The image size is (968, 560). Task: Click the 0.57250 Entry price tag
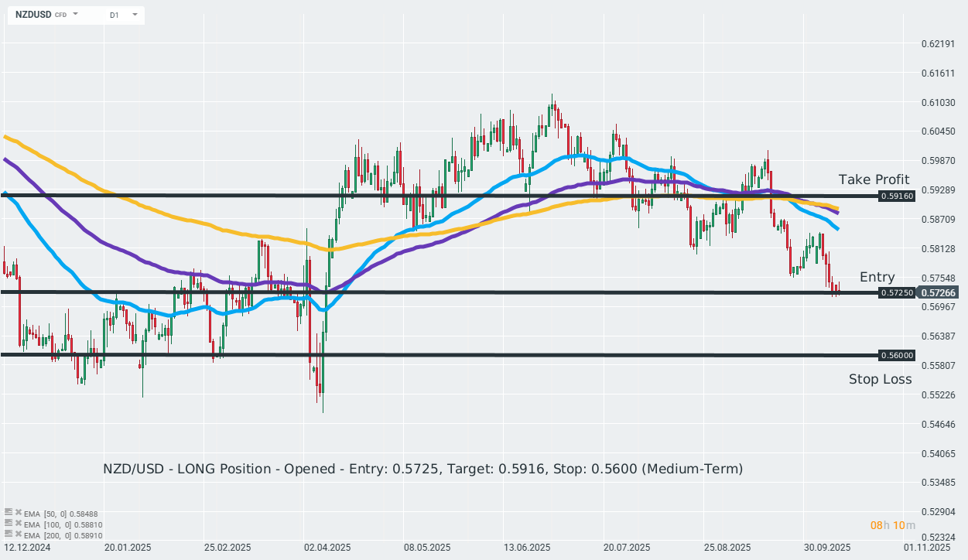click(x=897, y=292)
